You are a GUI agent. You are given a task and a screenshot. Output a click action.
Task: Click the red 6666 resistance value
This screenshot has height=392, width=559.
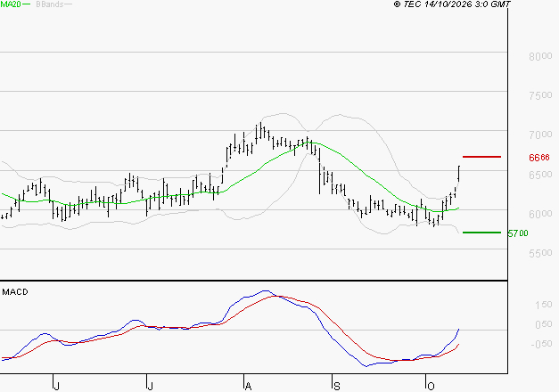[539, 158]
